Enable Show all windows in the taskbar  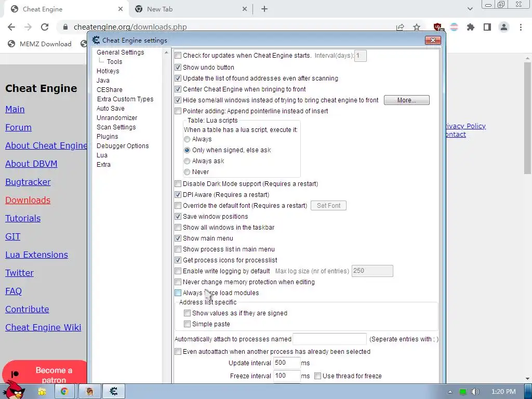pos(178,228)
